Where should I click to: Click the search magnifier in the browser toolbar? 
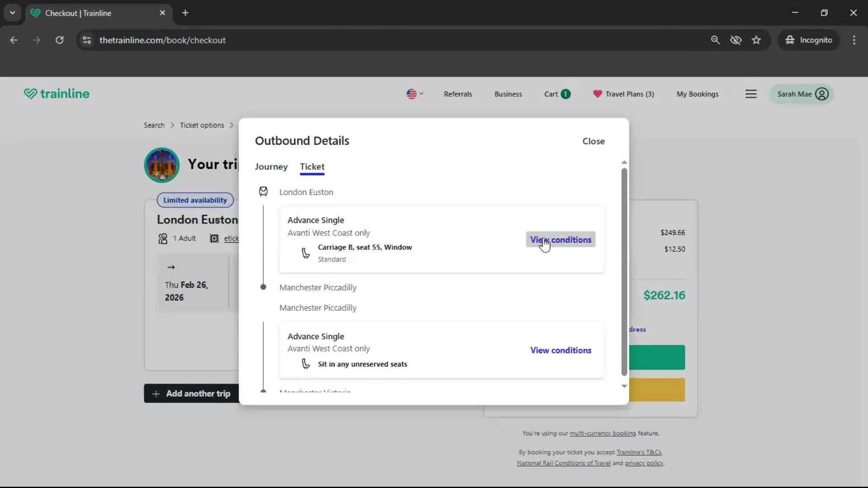coord(716,40)
